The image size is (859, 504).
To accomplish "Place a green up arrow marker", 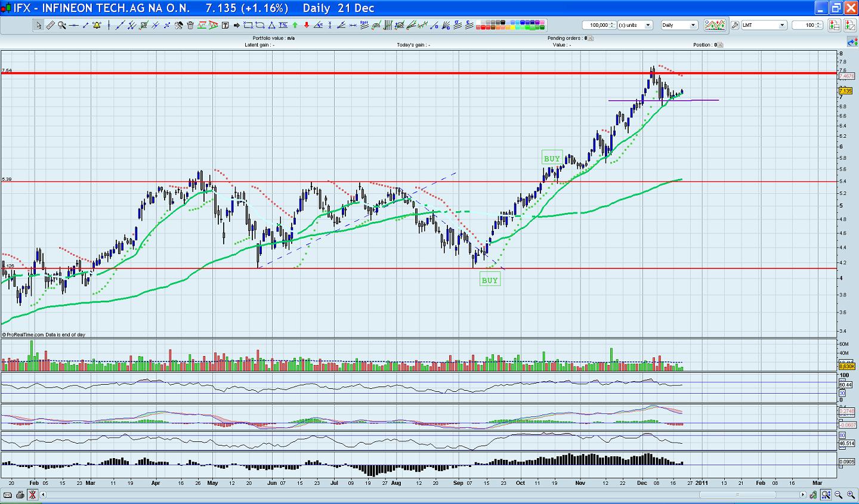I will coord(295,25).
